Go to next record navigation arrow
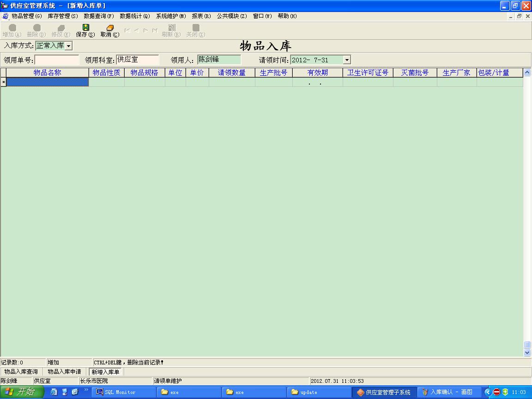Image resolution: width=532 pixels, height=399 pixels. (x=145, y=30)
